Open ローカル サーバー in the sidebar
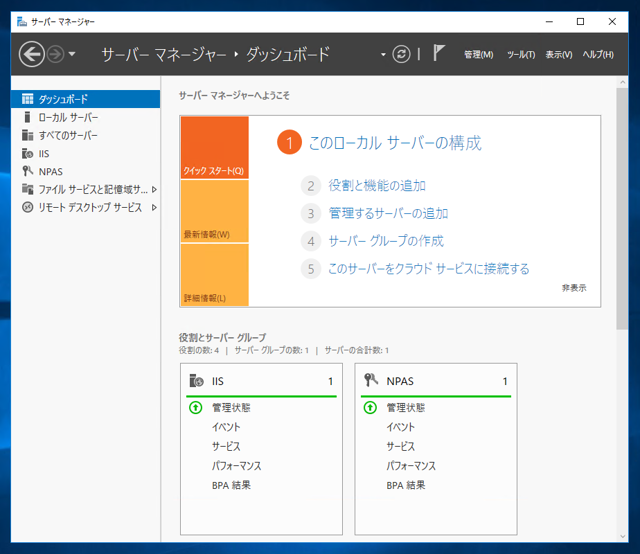Viewport: 640px width, 554px height. (x=68, y=117)
